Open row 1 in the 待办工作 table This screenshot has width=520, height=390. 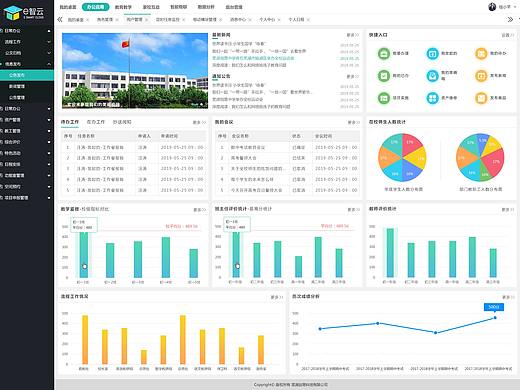(133, 147)
